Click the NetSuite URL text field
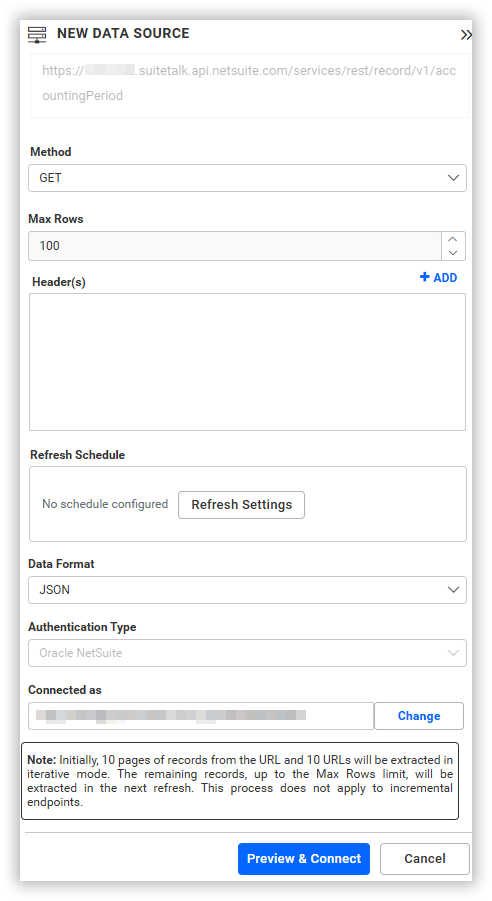 (x=249, y=86)
